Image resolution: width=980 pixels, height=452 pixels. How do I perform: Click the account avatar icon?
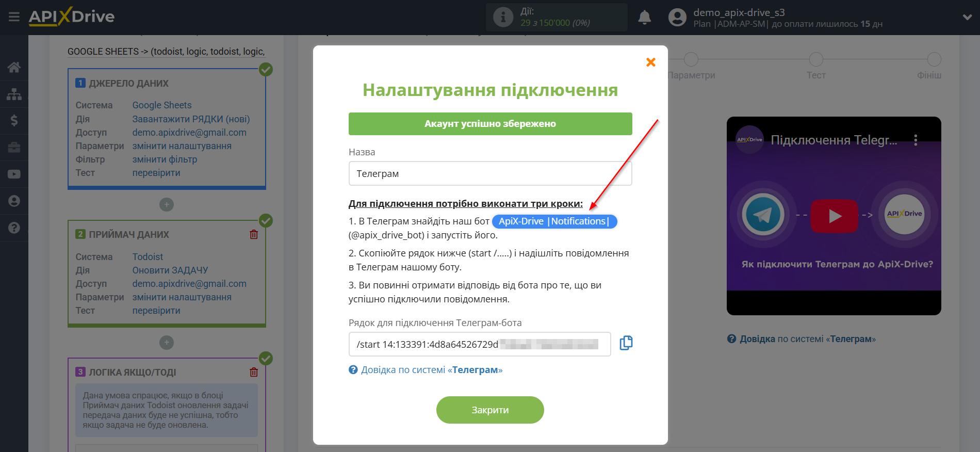click(x=677, y=18)
